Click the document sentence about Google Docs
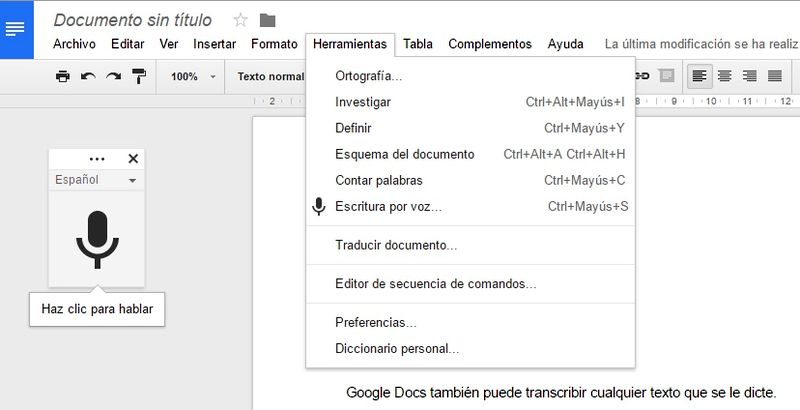Screen dimensions: 800x410 [561, 393]
